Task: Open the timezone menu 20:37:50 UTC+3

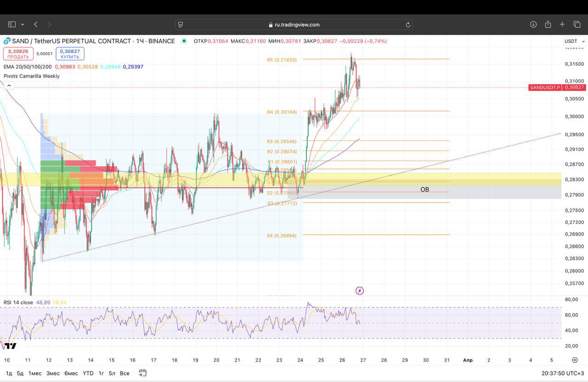Action: pos(563,373)
